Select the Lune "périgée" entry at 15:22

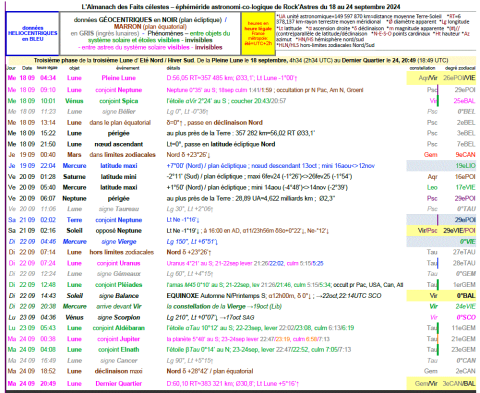[x=119, y=133]
